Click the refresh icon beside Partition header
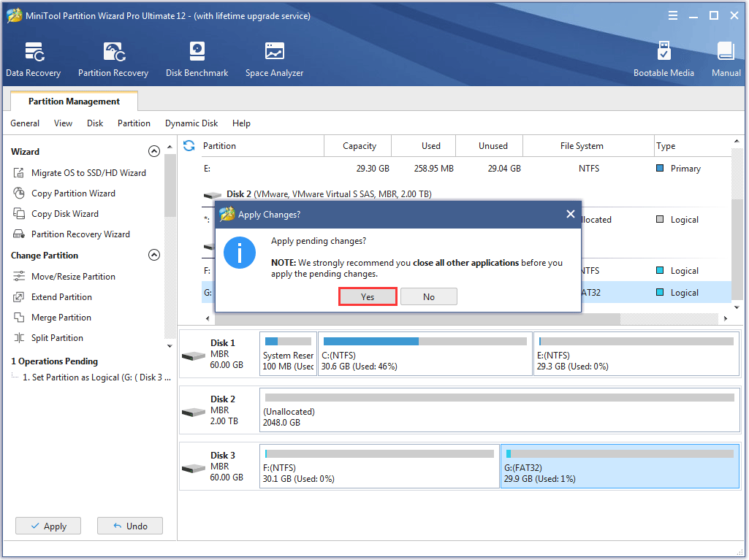Image resolution: width=749 pixels, height=560 pixels. [189, 145]
